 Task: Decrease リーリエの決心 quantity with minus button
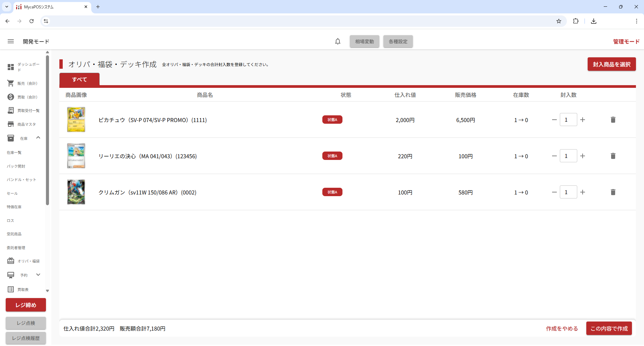pos(554,156)
